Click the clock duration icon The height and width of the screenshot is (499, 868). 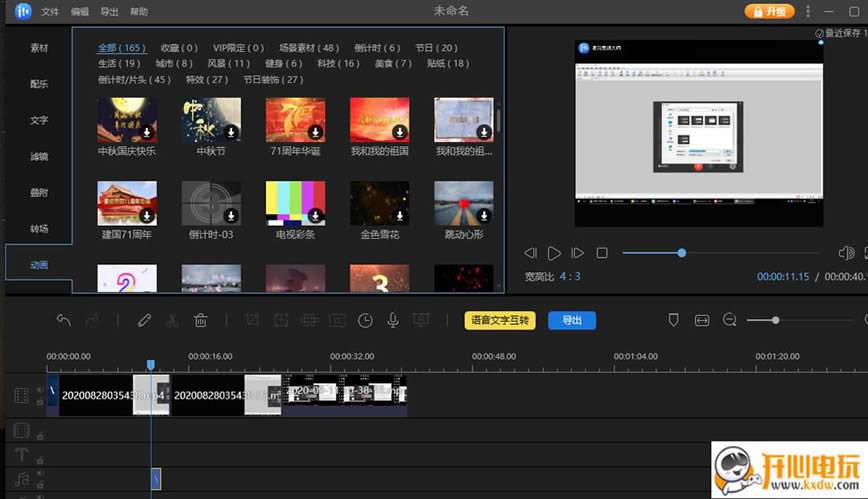[x=366, y=320]
